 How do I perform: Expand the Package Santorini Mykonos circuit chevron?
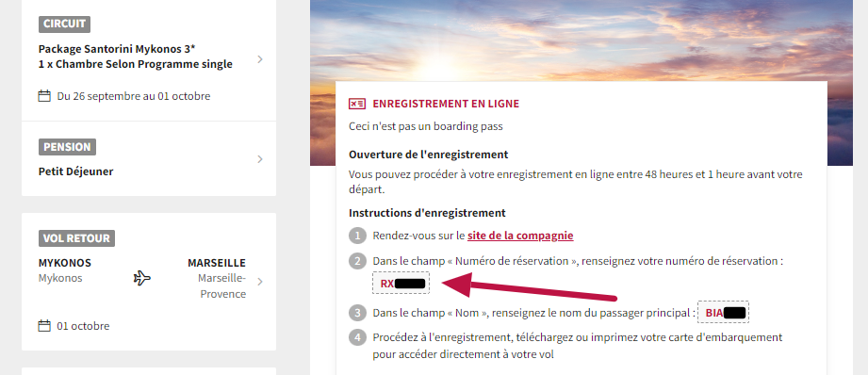click(260, 59)
